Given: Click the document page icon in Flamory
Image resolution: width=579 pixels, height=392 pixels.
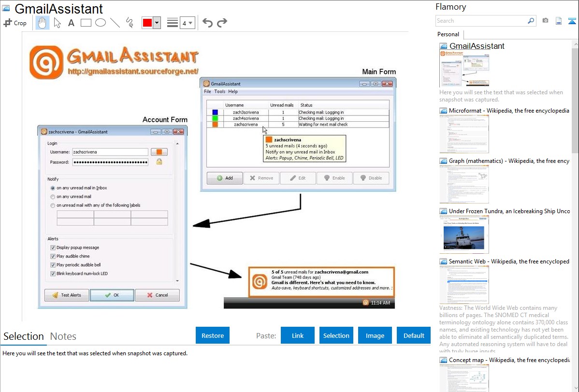Looking at the screenshot, I should tap(559, 21).
